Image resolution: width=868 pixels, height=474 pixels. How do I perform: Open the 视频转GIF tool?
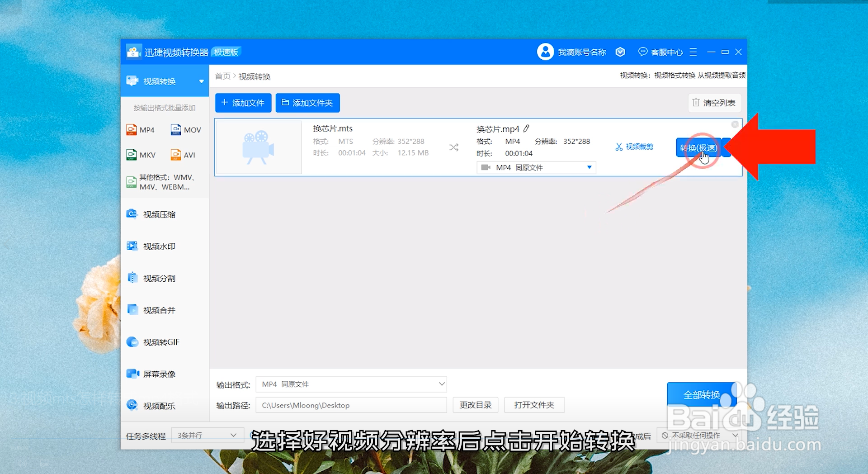pos(153,342)
